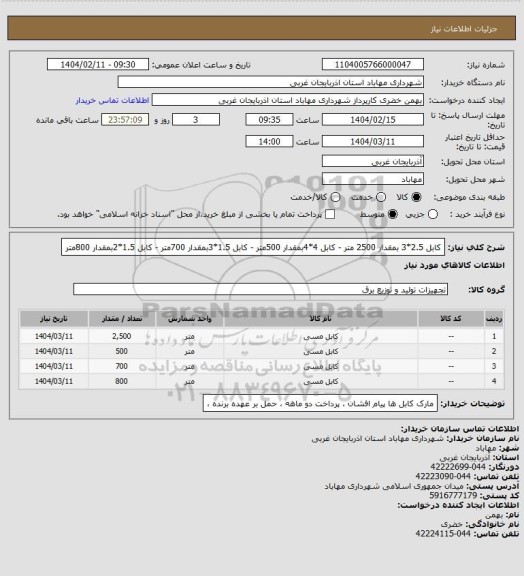Select the کالا radio button
The height and width of the screenshot is (576, 524).
click(416, 197)
